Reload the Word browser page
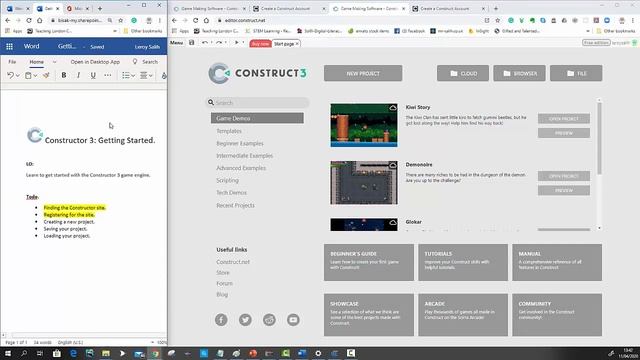This screenshot has height=360, width=640. tap(29, 20)
